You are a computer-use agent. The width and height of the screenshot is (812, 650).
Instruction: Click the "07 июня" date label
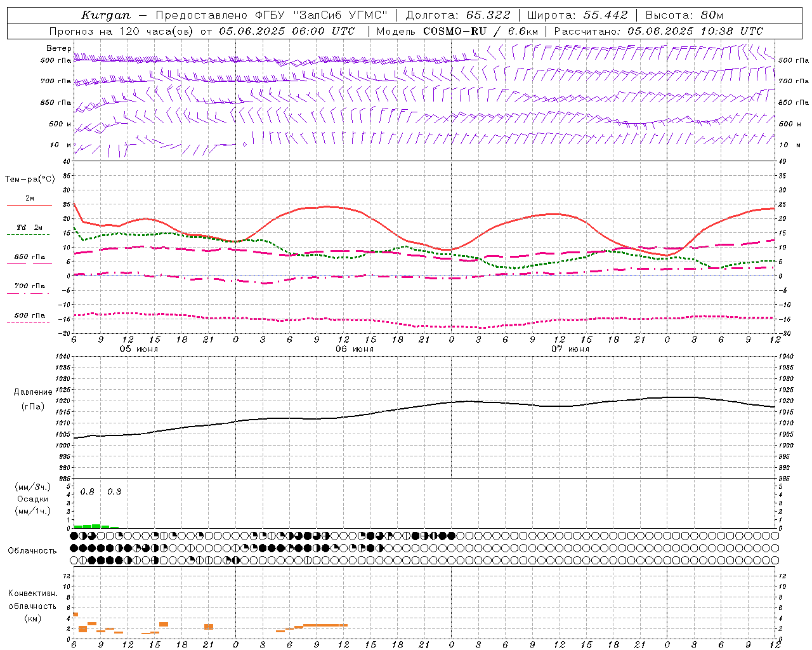pos(570,349)
